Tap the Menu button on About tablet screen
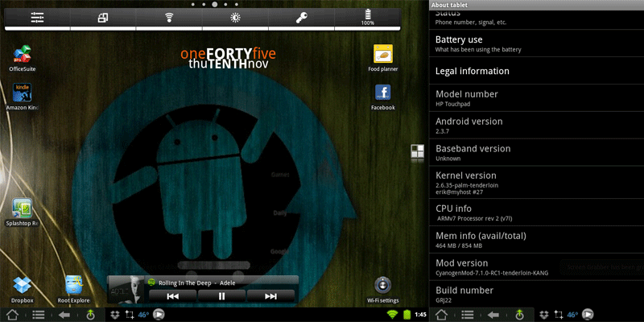The height and width of the screenshot is (322, 644). click(x=468, y=315)
